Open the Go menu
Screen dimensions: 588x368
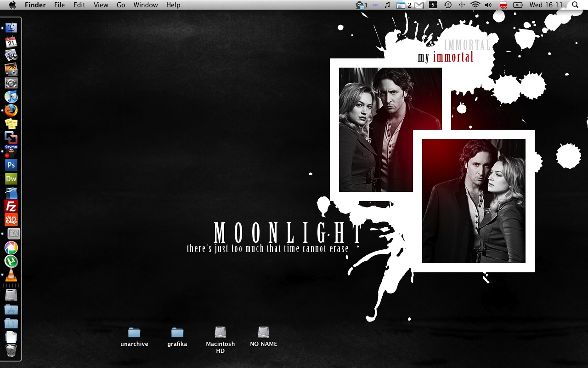coord(121,5)
